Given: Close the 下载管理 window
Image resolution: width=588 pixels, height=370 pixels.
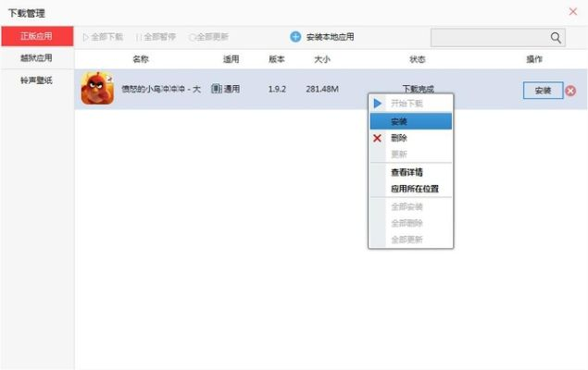Looking at the screenshot, I should [573, 12].
